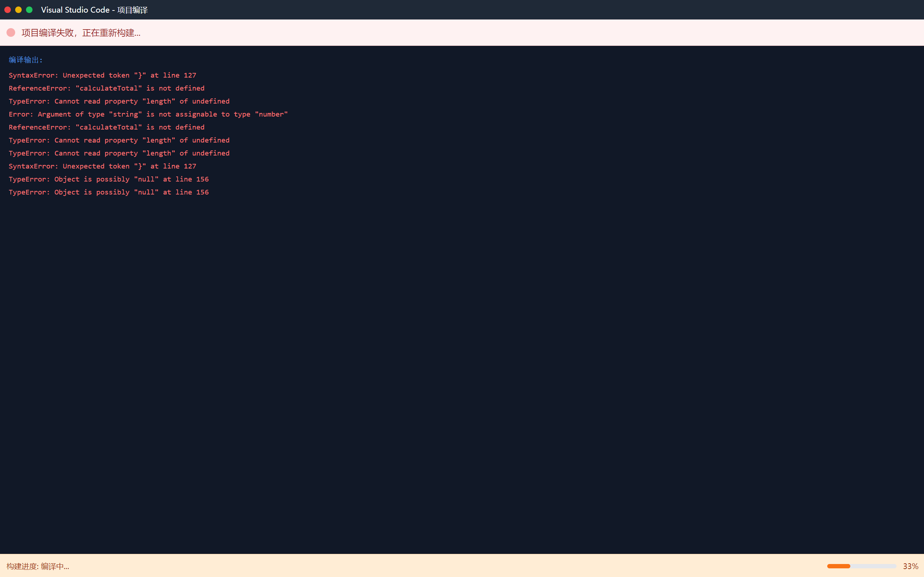The image size is (924, 577).
Task: Click the yellow minimize window dot
Action: click(18, 10)
